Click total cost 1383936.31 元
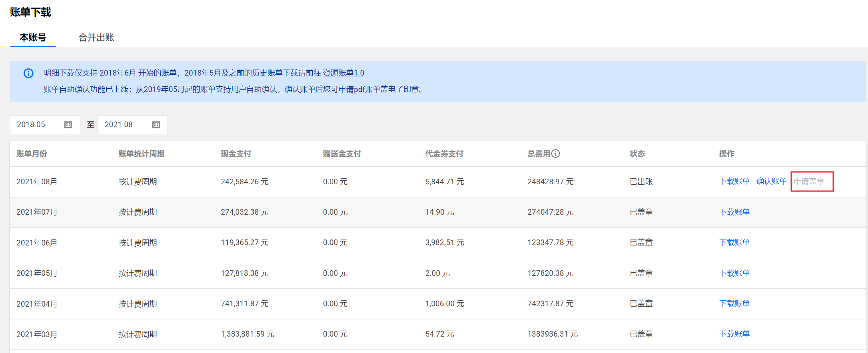The width and height of the screenshot is (868, 353). coord(553,334)
